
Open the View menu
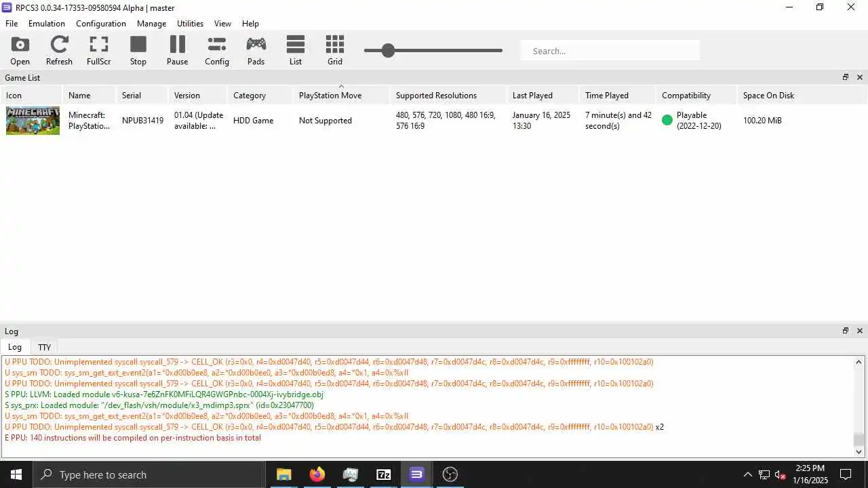coord(222,24)
